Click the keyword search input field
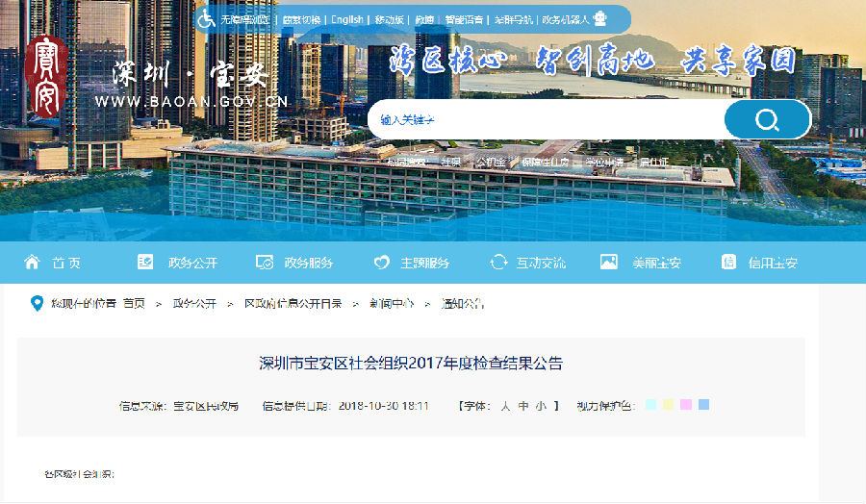The width and height of the screenshot is (866, 504). tap(544, 120)
